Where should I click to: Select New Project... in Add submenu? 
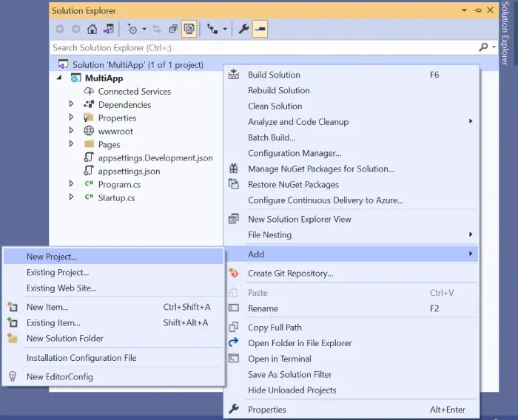coord(114,257)
